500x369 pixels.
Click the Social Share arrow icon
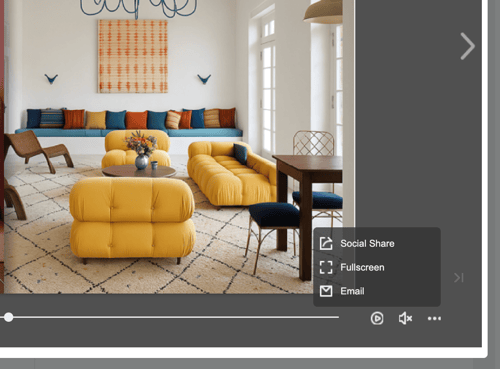326,243
